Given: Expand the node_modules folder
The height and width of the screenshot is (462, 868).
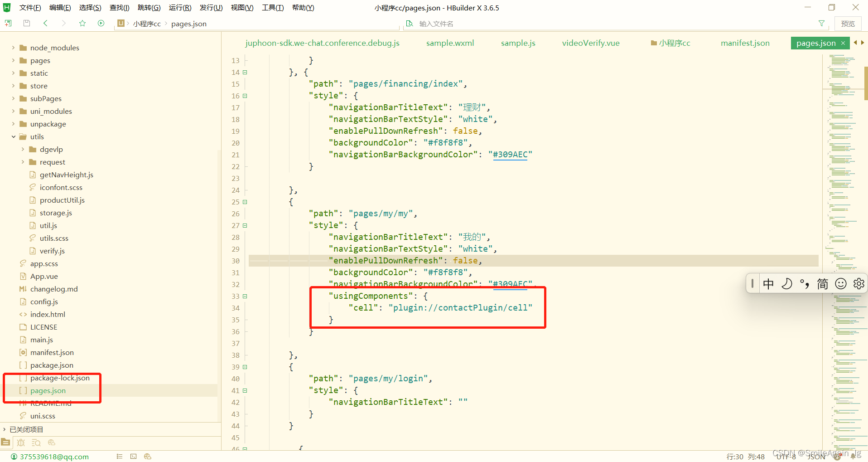Looking at the screenshot, I should [x=13, y=48].
